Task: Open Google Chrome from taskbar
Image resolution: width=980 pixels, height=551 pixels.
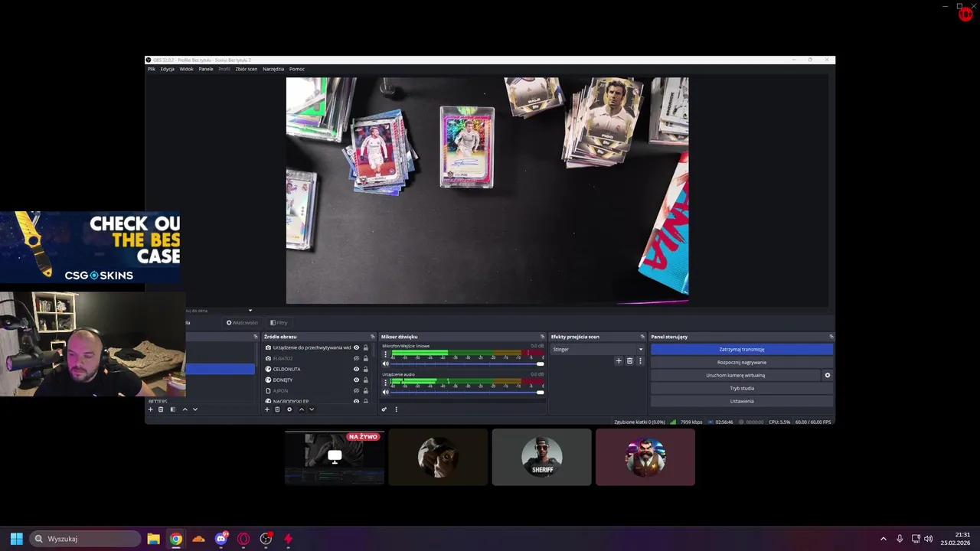Action: pyautogui.click(x=176, y=539)
